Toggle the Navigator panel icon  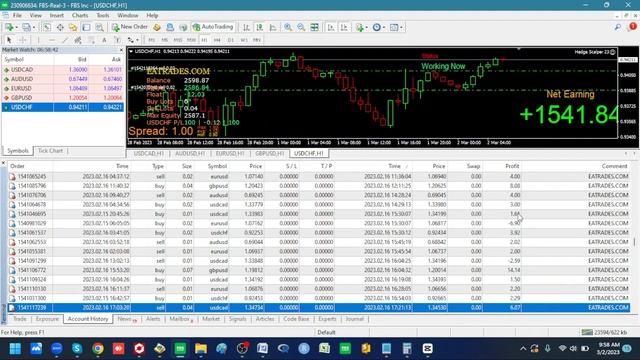click(73, 27)
